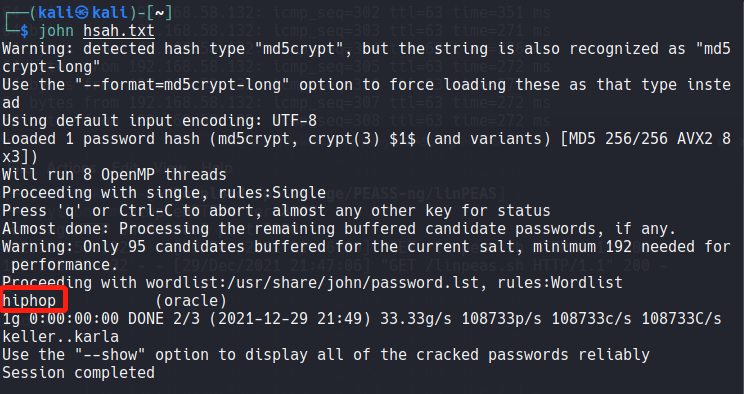Click the 8 OpenMP threads line
The width and height of the screenshot is (744, 394).
pyautogui.click(x=114, y=175)
